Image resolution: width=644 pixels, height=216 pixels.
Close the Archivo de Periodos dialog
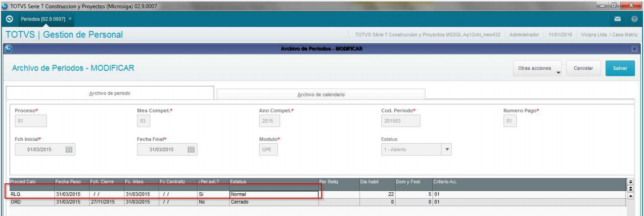pos(635,49)
